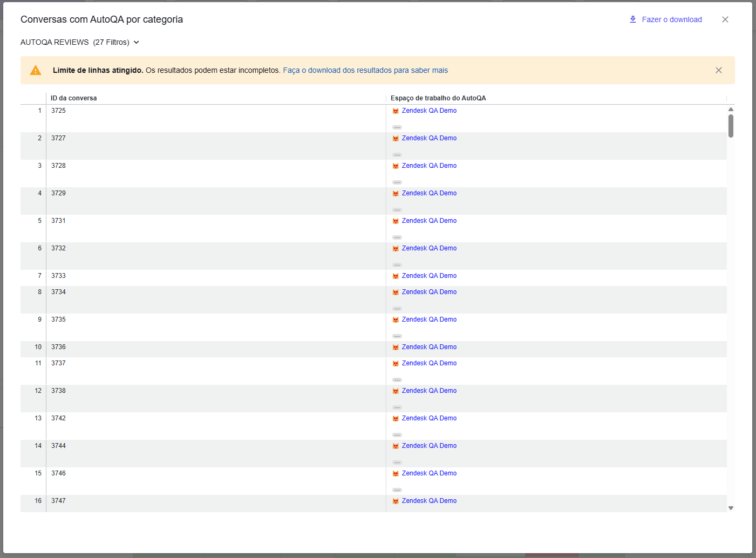Select conversation ID cell 3742
The height and width of the screenshot is (558, 756).
coord(216,426)
